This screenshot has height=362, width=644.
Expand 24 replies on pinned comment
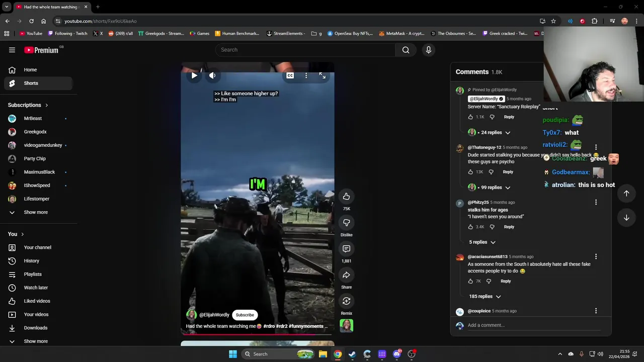490,133
